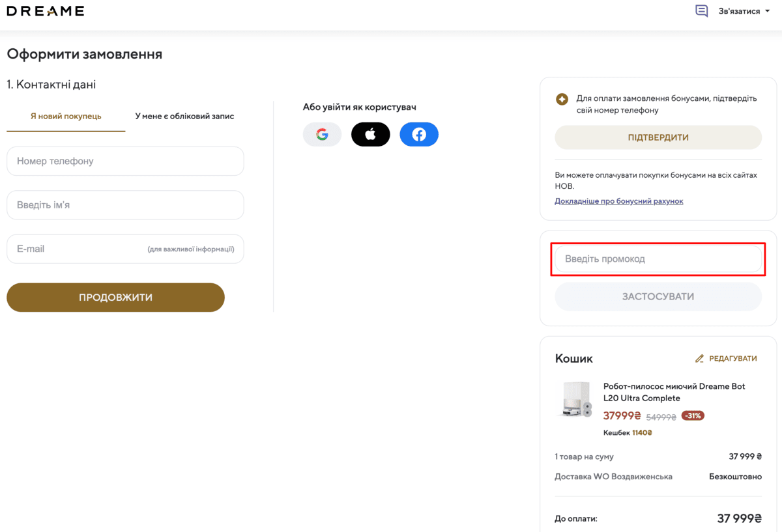Switch to У мене є обліковий запис tab

click(184, 117)
